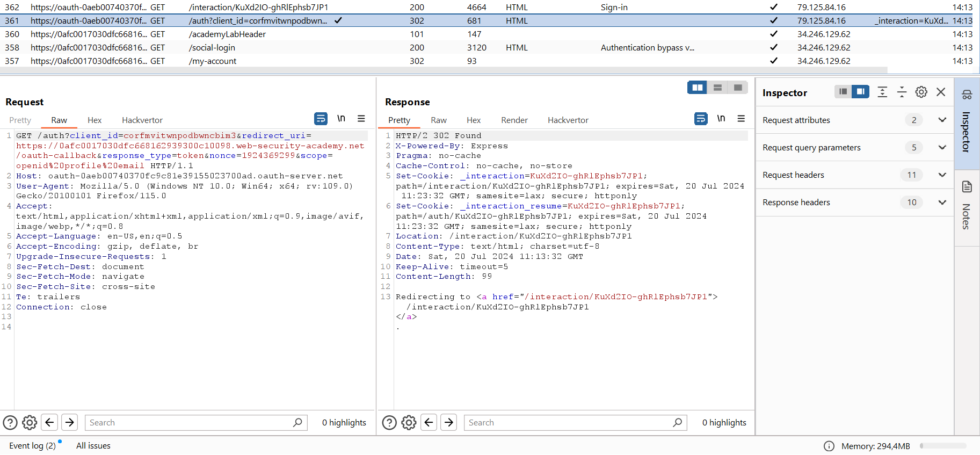980x455 pixels.
Task: Click TLS checkmark in row 358
Action: [773, 47]
